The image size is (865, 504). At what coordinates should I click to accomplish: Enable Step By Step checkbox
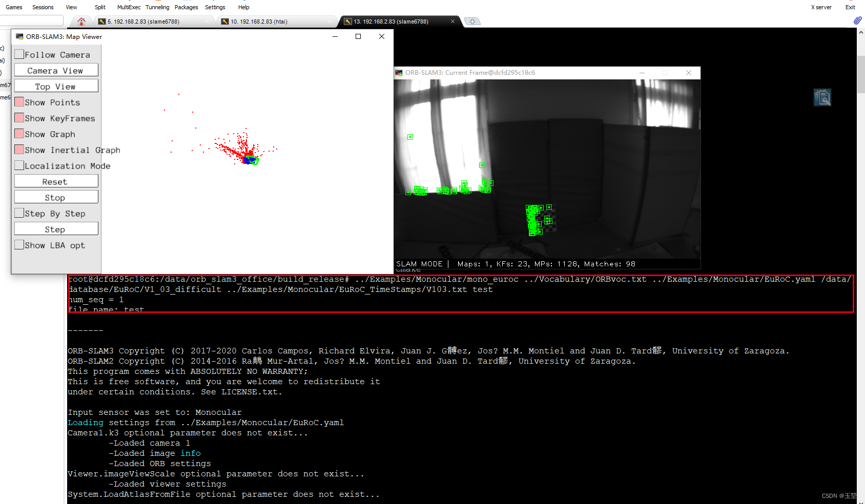[19, 213]
